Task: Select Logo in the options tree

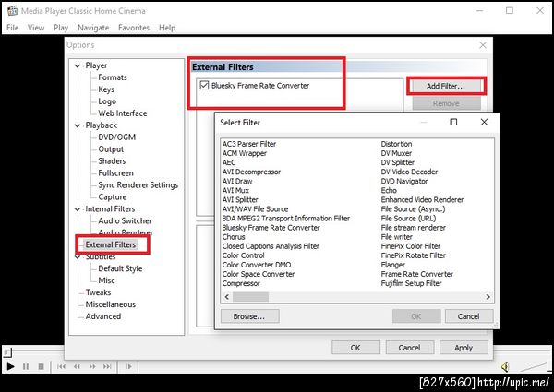Action: [x=107, y=101]
